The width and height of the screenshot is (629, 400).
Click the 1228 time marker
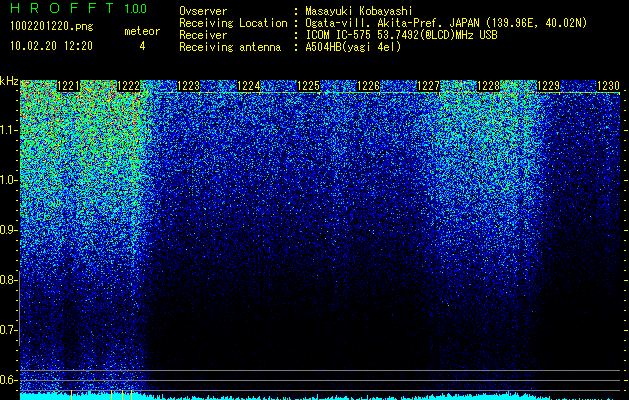pos(488,86)
